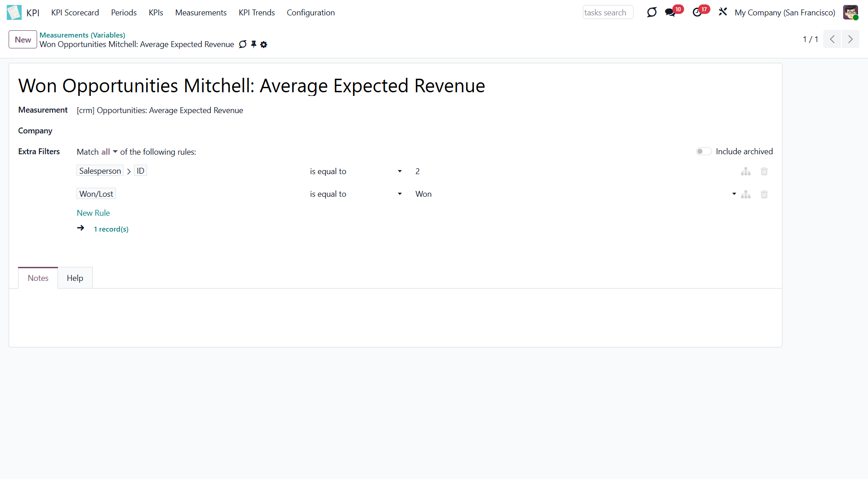Open the activities clock icon

click(x=697, y=12)
